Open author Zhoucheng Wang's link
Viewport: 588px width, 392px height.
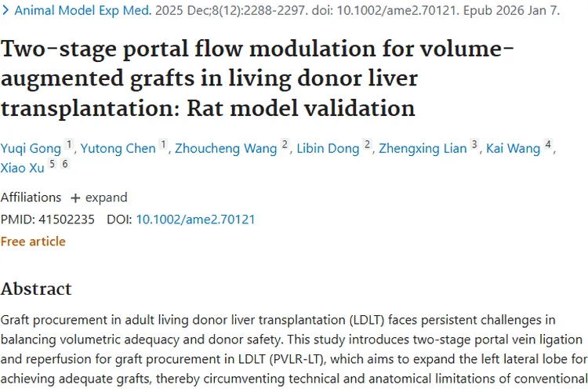(226, 148)
